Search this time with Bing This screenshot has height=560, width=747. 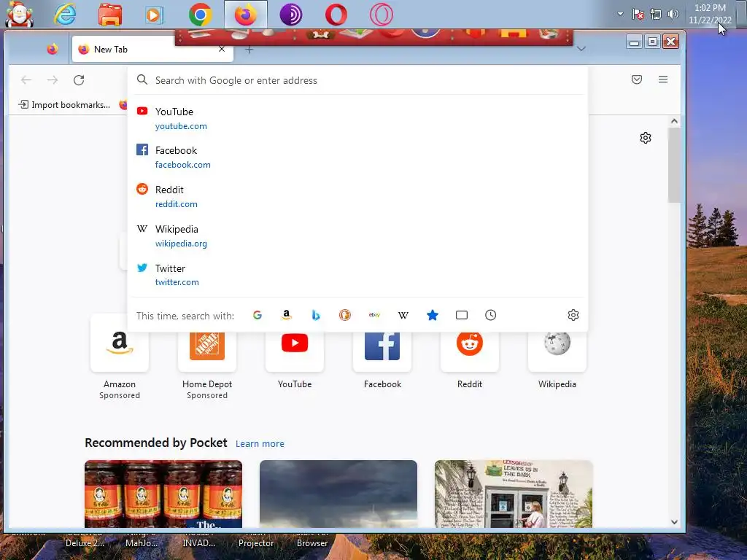click(x=315, y=315)
